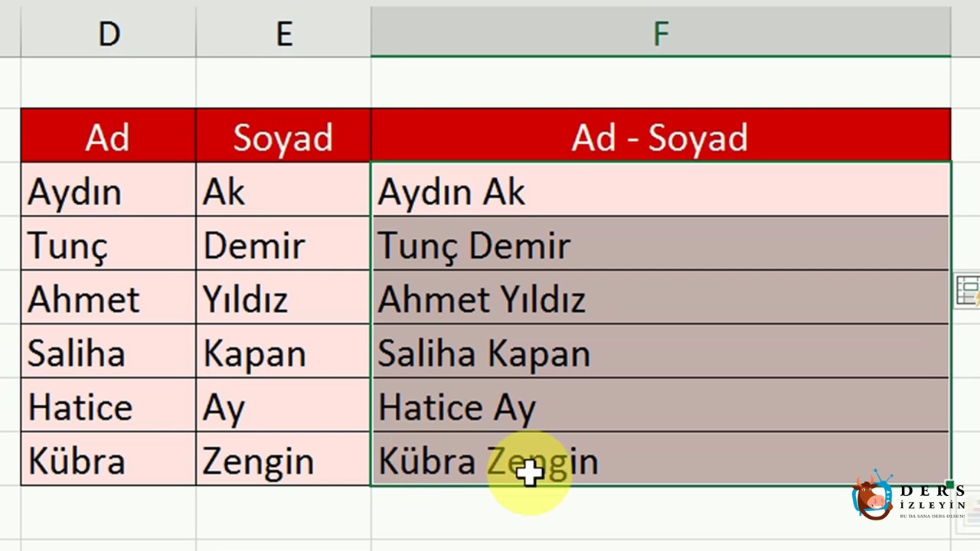Click the Ad header cell

click(109, 135)
